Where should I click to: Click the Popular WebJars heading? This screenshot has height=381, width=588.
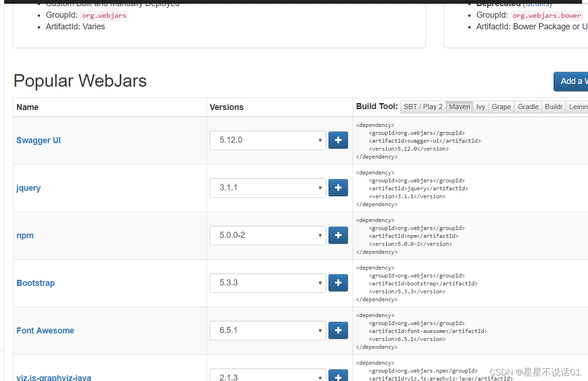pyautogui.click(x=80, y=81)
